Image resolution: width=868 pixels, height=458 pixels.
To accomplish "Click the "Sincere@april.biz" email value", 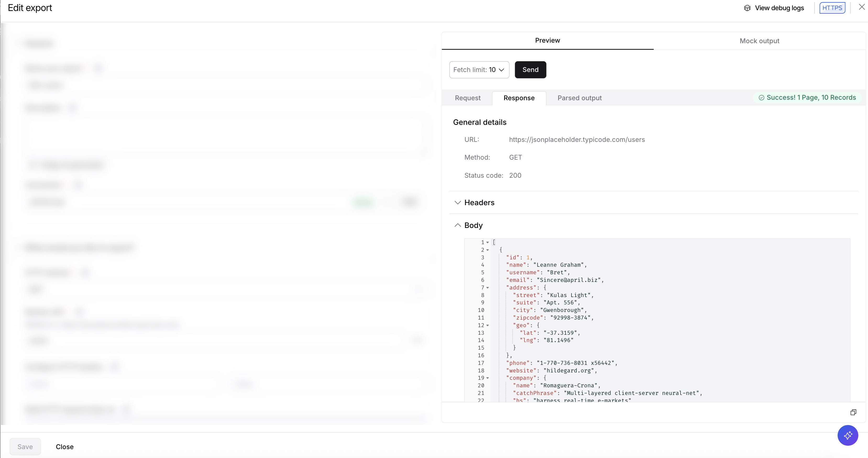I will click(x=568, y=280).
